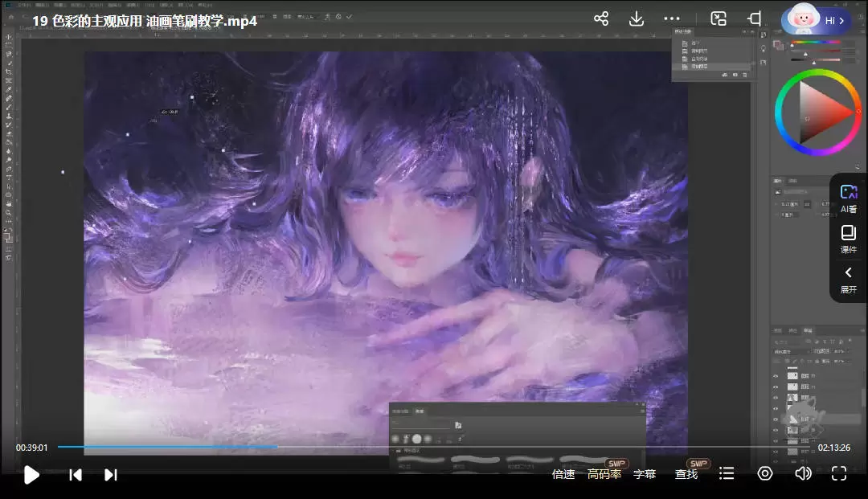Select the Crop tool in Photoshop toolbox
Viewport: 868px width, 499px height.
[9, 72]
